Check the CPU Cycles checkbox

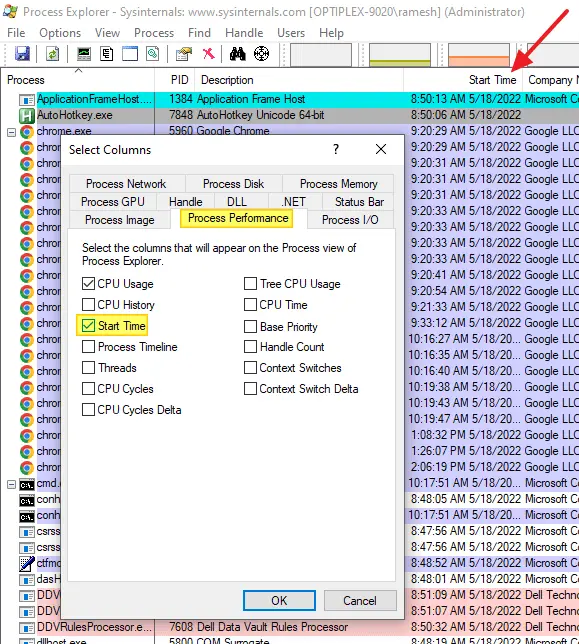click(x=88, y=389)
